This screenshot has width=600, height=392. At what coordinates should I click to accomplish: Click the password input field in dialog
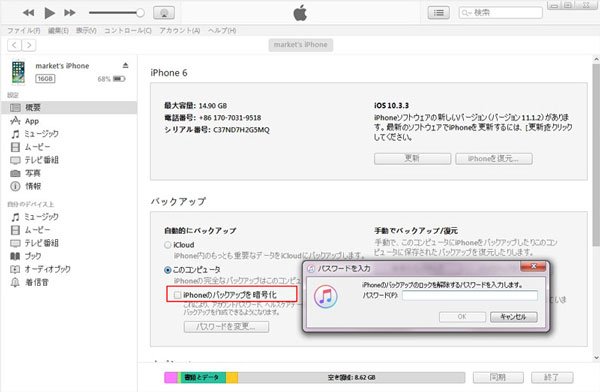point(470,295)
